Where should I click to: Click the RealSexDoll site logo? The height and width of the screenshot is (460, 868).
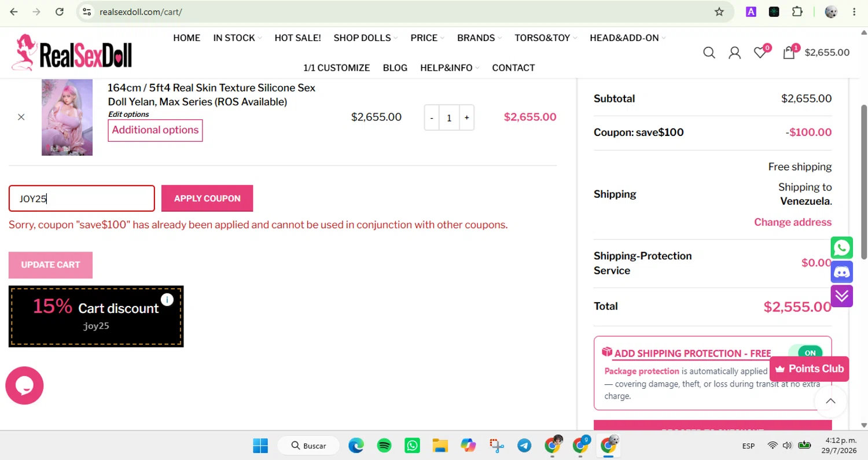[x=72, y=53]
